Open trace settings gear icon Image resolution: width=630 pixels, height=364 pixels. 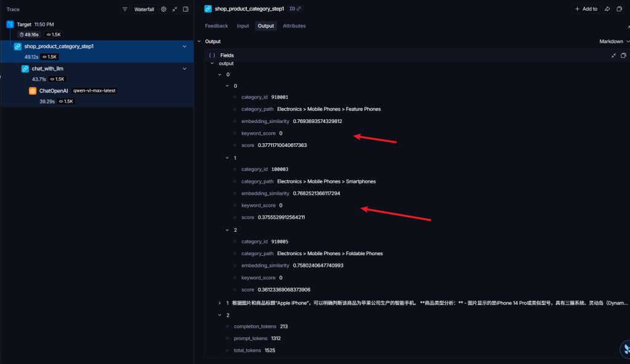(164, 9)
